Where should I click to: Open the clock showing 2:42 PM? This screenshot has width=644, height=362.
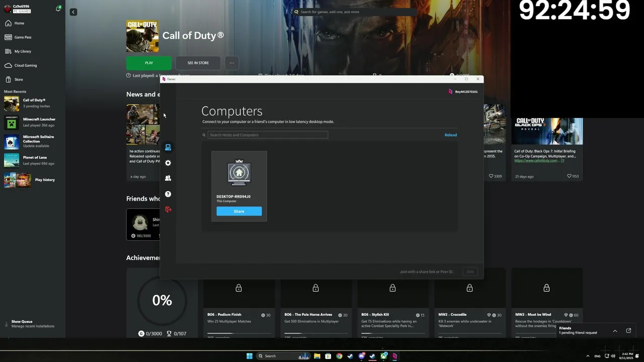[x=626, y=356]
